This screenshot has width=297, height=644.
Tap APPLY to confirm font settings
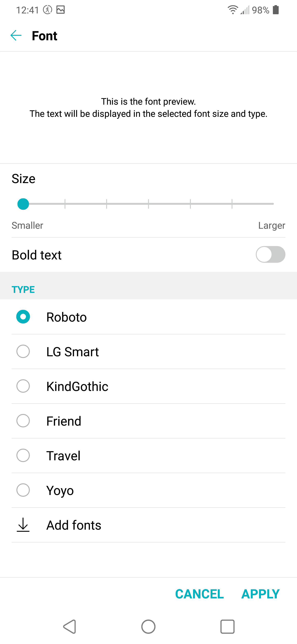[260, 594]
